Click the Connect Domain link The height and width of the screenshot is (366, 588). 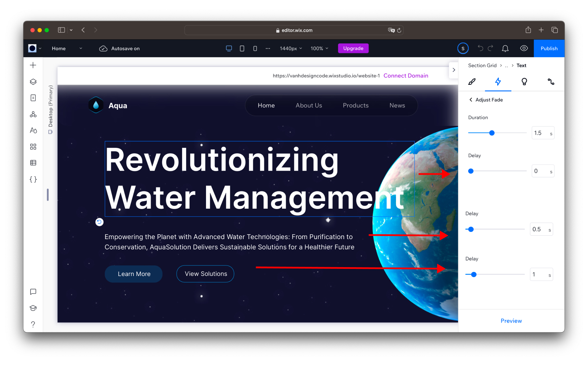point(406,76)
